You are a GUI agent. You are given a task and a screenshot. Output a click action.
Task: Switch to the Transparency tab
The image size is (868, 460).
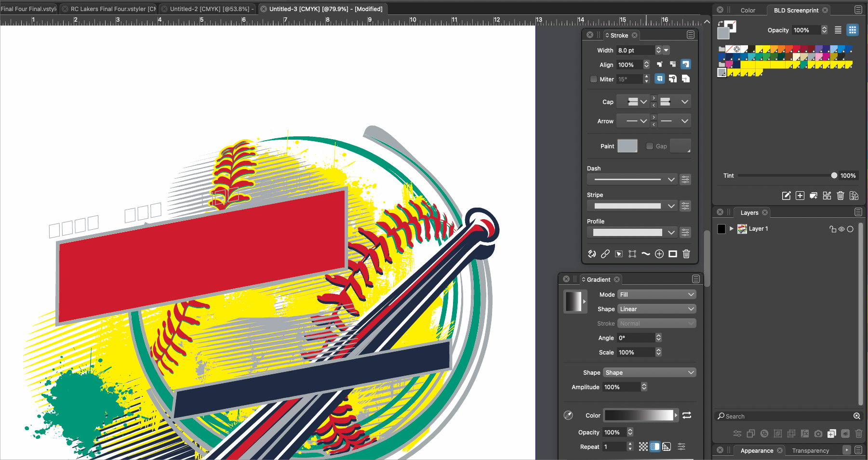tap(810, 451)
